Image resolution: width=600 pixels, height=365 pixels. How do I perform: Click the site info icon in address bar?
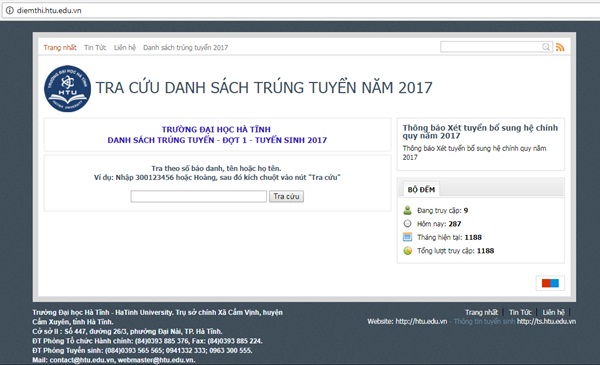click(10, 10)
